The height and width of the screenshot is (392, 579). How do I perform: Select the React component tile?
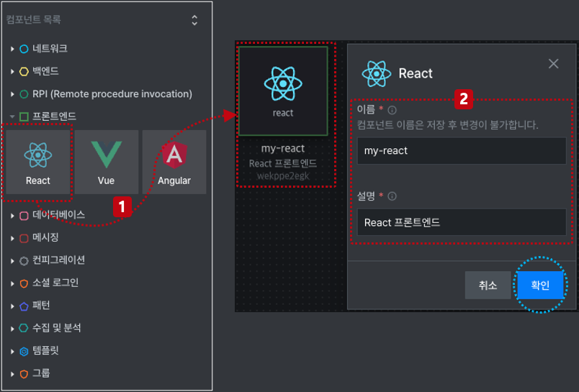38,162
